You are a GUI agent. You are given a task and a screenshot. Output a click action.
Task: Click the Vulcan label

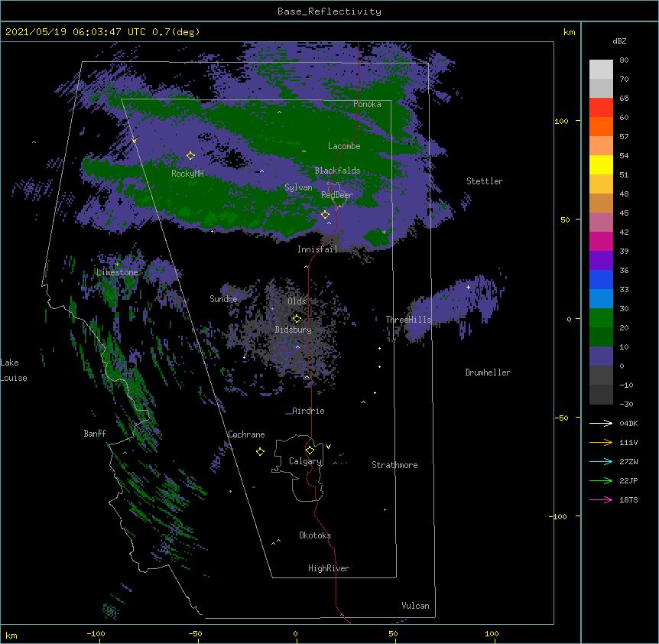(x=415, y=606)
